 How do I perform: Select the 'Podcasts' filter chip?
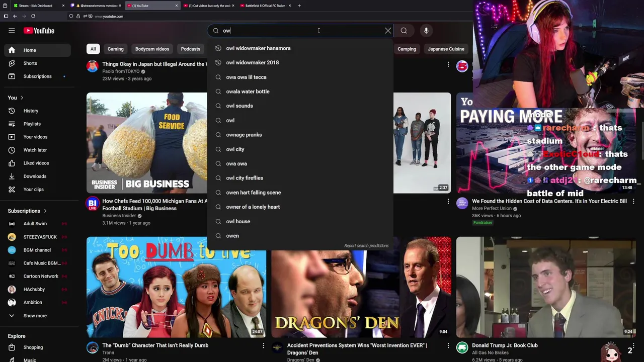pos(190,49)
